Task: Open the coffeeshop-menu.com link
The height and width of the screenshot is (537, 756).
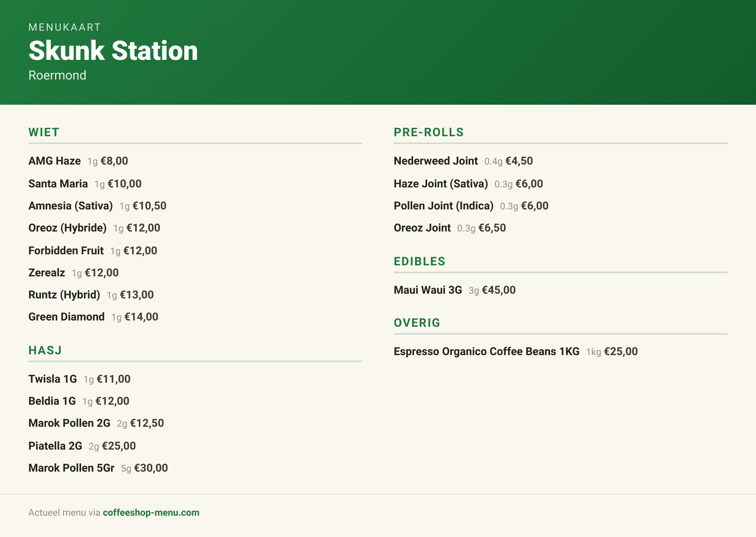Action: pyautogui.click(x=151, y=513)
